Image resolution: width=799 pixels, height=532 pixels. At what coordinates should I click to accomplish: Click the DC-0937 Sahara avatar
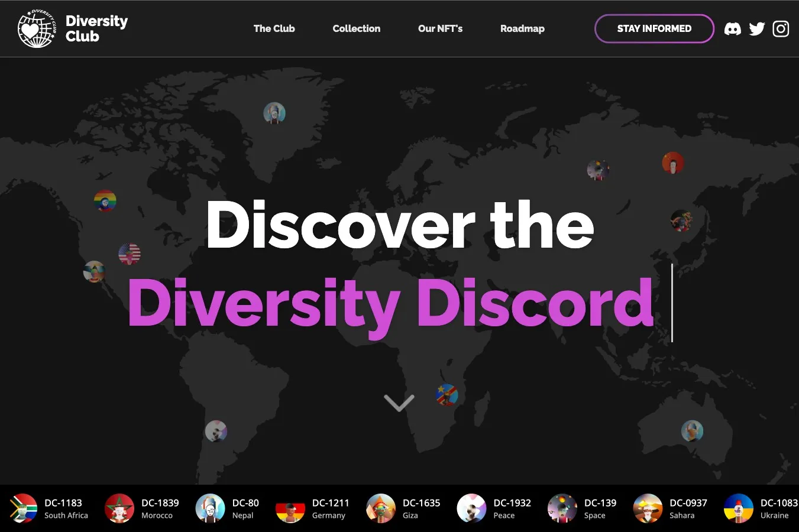(x=648, y=508)
